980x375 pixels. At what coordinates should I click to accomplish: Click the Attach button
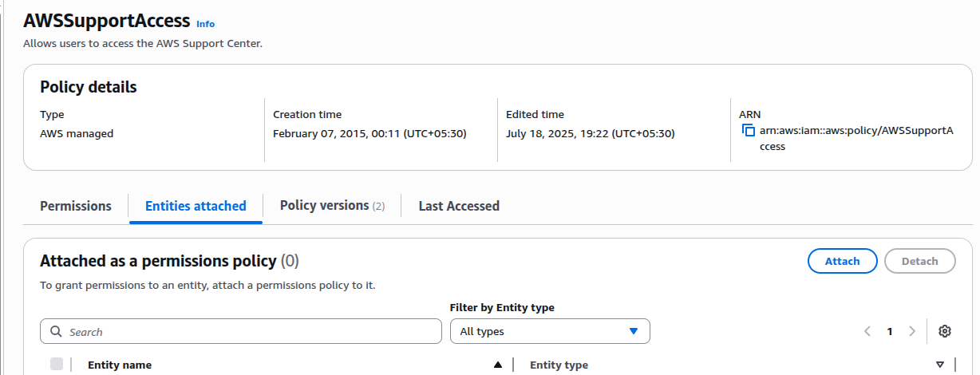pos(843,261)
